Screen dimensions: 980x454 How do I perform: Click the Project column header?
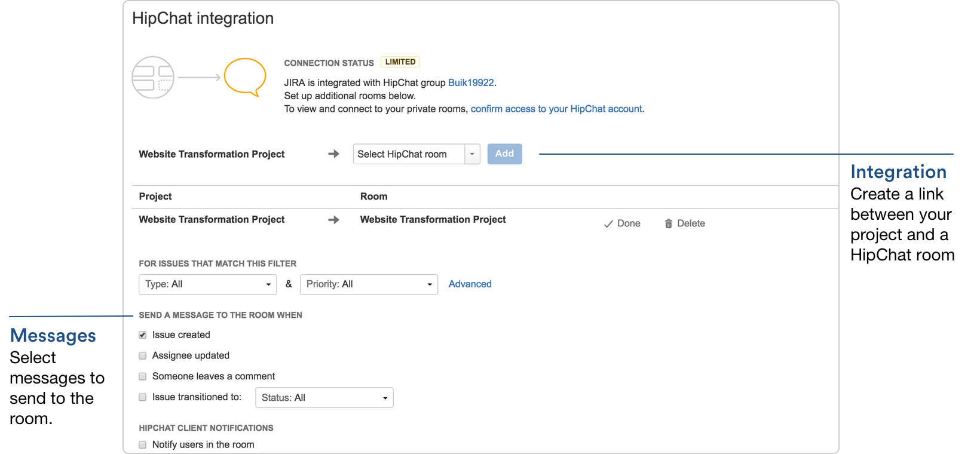[x=155, y=197]
